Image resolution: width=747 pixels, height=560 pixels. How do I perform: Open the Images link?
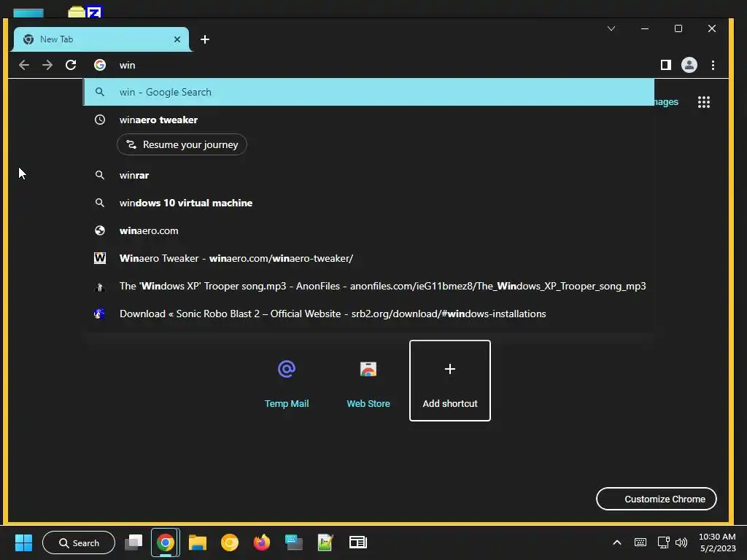pyautogui.click(x=666, y=102)
